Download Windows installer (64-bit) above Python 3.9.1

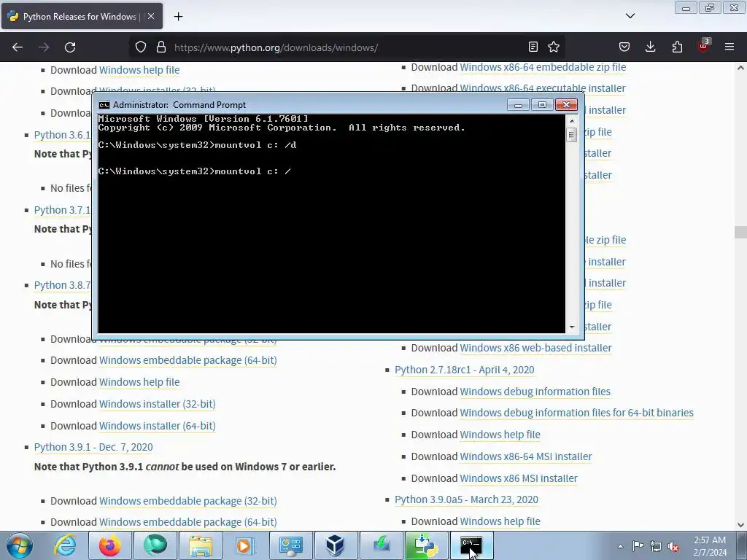[158, 426]
